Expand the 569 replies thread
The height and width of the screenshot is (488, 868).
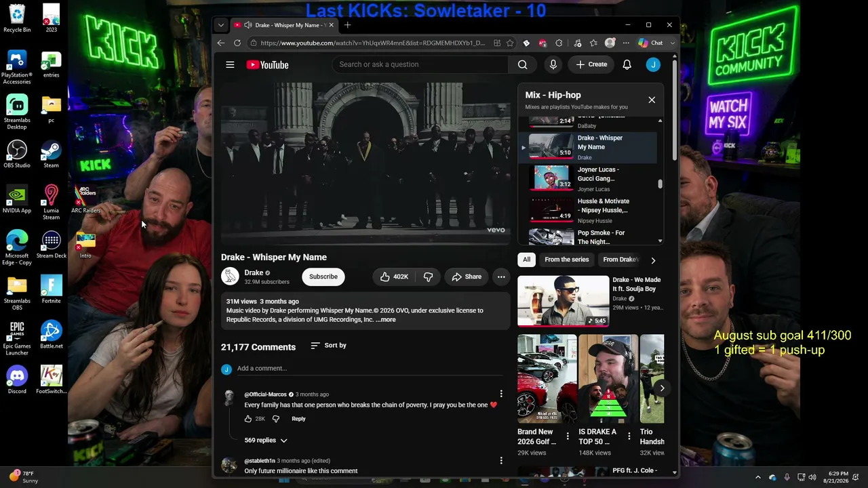tap(266, 441)
